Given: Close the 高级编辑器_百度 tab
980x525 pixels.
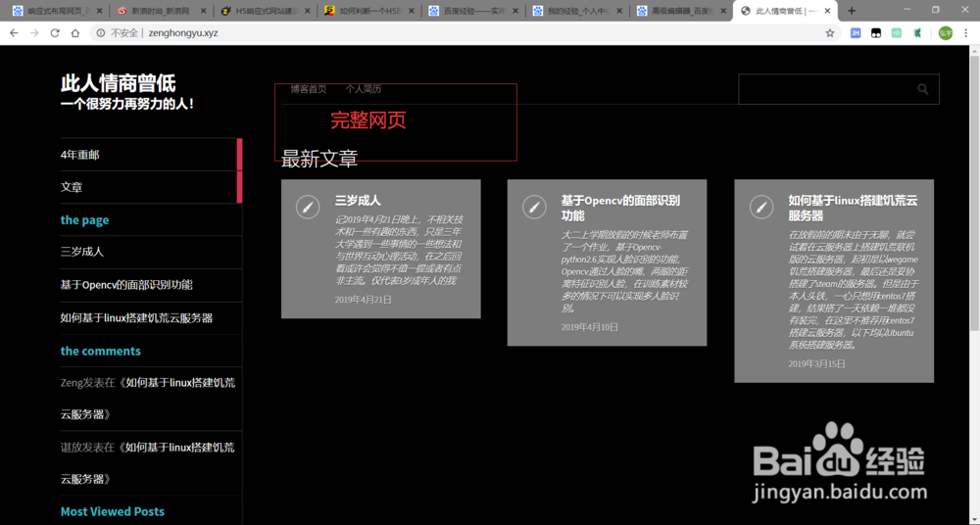Looking at the screenshot, I should tap(723, 11).
